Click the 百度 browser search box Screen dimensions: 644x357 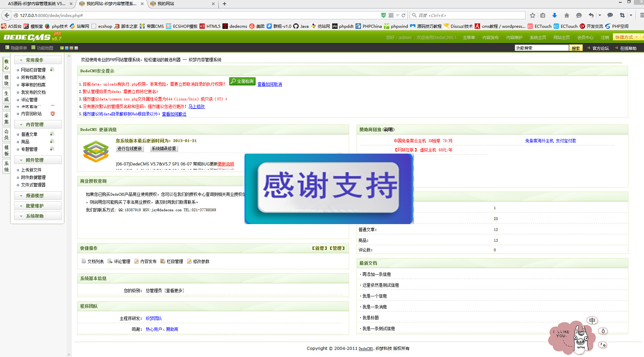click(x=468, y=15)
